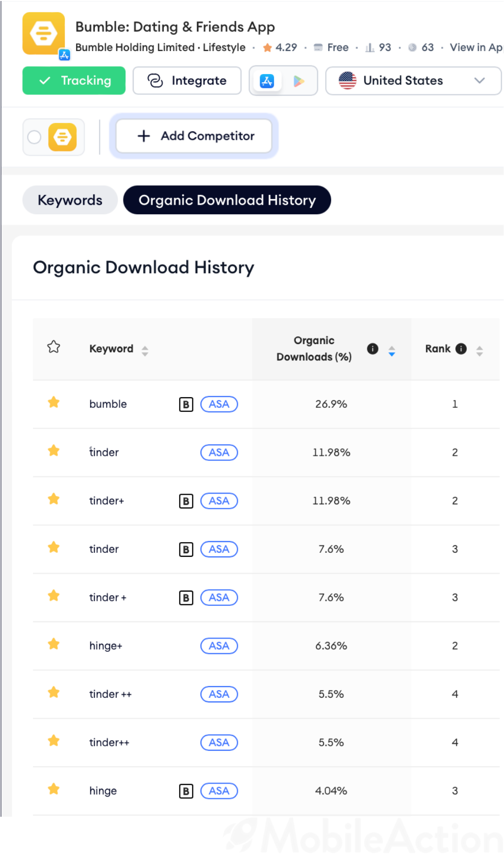Toggle the favorite star for tinder+ 11.98% row
This screenshot has width=504, height=855.
click(54, 499)
